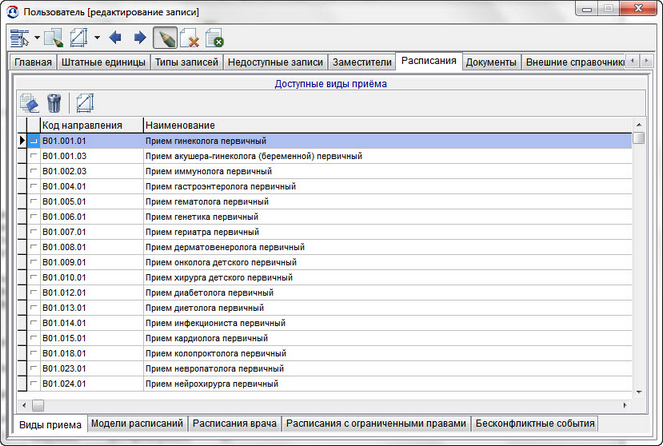Click the row indicator of the B01.001.01 row
The width and height of the screenshot is (663, 446).
[22, 141]
